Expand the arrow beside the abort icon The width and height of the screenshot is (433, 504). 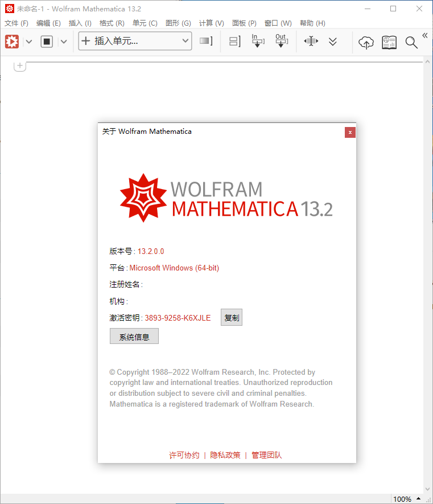coord(64,42)
